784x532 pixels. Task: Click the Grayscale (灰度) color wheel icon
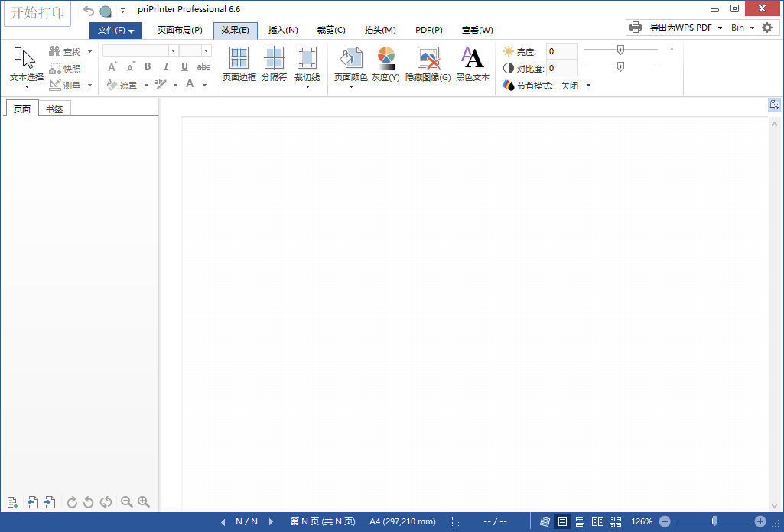[386, 59]
